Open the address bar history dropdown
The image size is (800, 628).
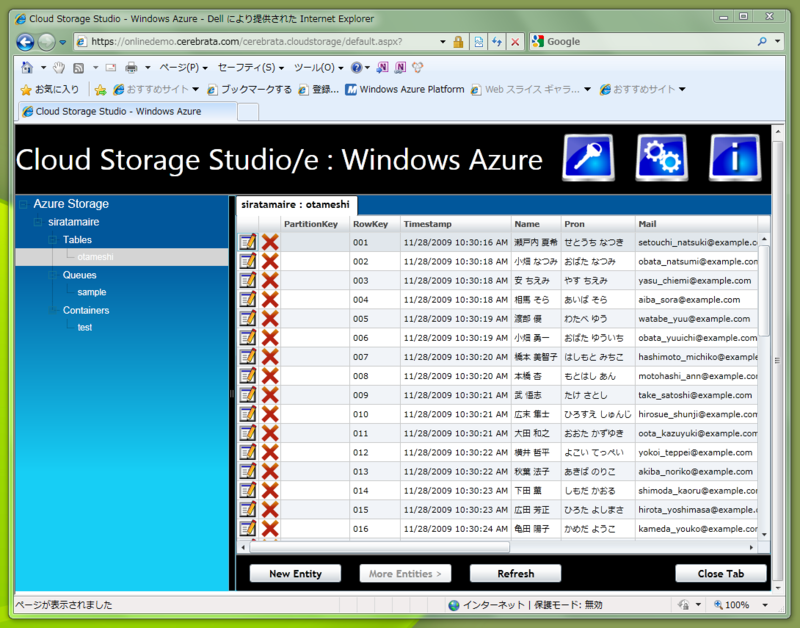443,42
